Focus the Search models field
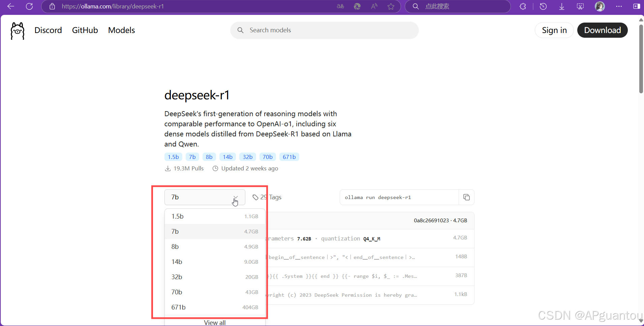Image resolution: width=644 pixels, height=326 pixels. (x=325, y=30)
